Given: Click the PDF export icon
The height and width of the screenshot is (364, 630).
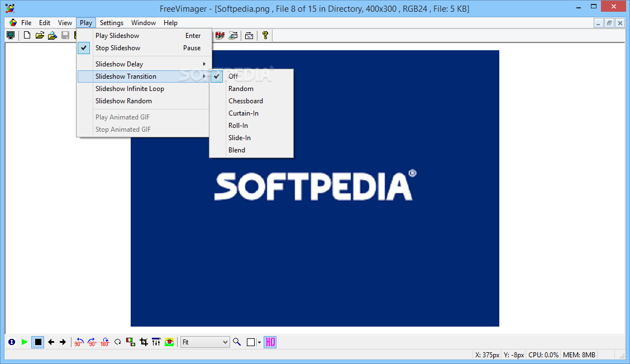Looking at the screenshot, I should pos(220,35).
